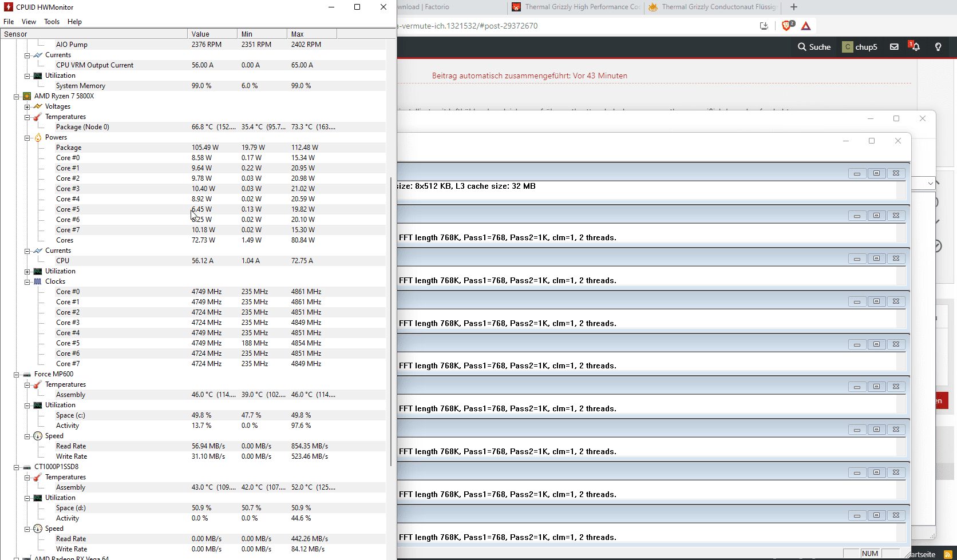Collapse the Ryzen Temperatures node

click(27, 117)
